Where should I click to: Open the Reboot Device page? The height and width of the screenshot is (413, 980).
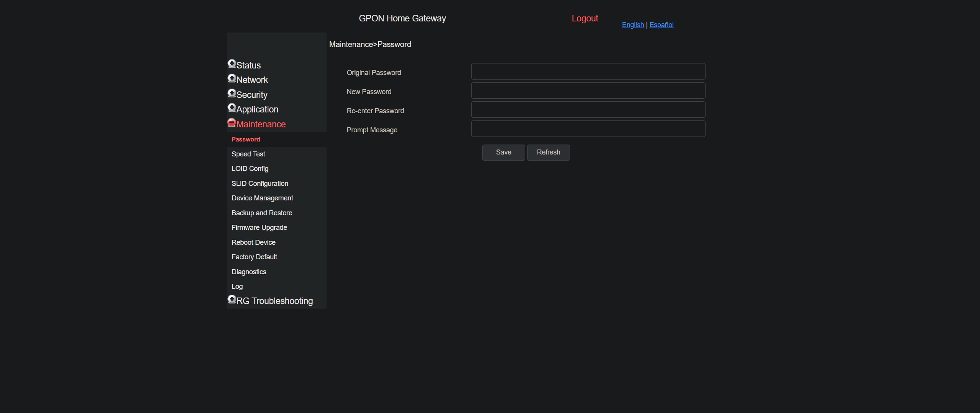253,242
